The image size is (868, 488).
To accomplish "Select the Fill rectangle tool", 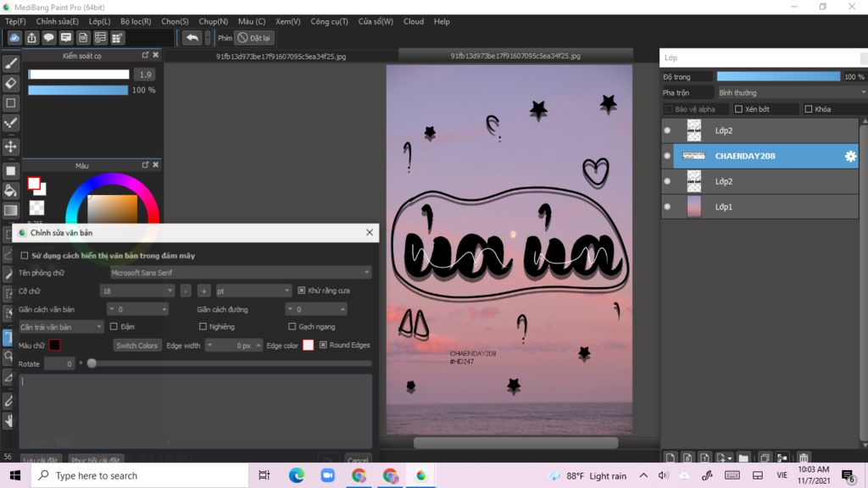I will point(10,171).
